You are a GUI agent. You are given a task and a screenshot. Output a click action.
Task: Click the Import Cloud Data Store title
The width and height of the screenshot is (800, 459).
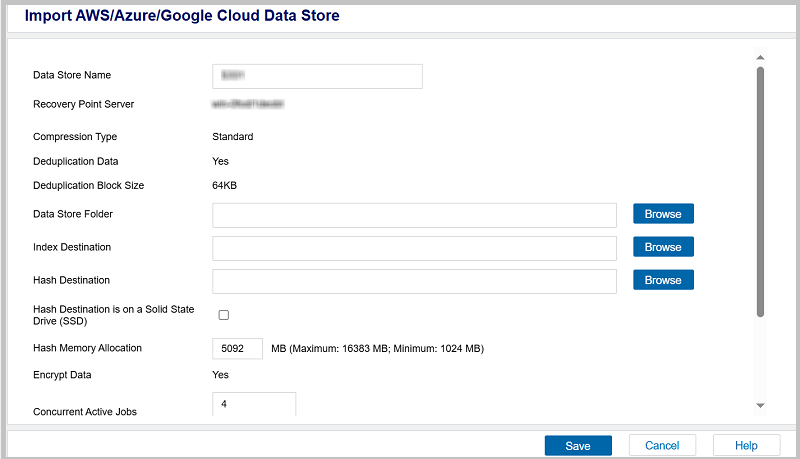tap(182, 15)
